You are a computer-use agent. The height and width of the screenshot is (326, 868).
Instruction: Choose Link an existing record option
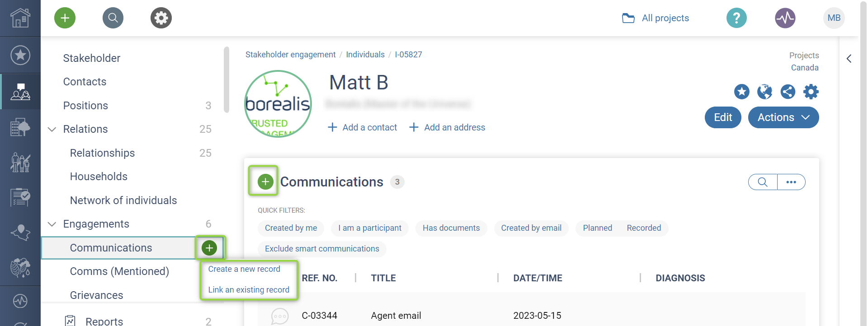[249, 290]
